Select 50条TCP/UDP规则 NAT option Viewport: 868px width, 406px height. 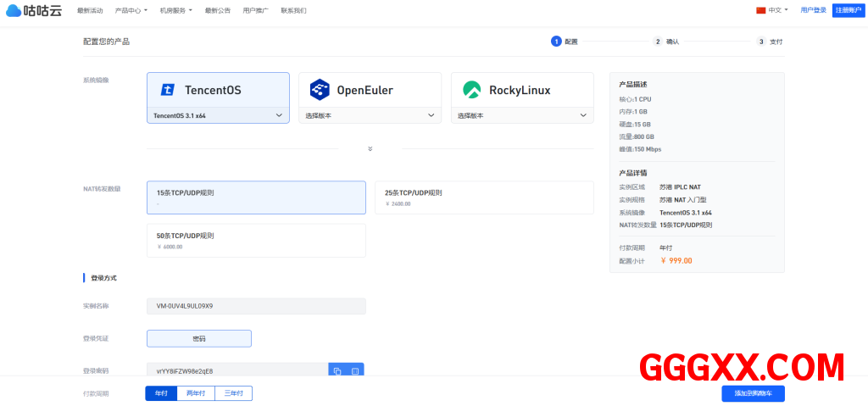256,240
